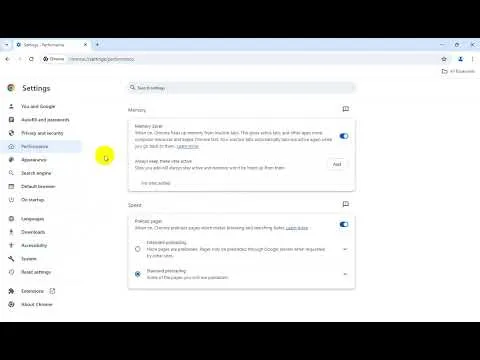
Task: Click the Downloads arrow icon
Action: (x=11, y=232)
